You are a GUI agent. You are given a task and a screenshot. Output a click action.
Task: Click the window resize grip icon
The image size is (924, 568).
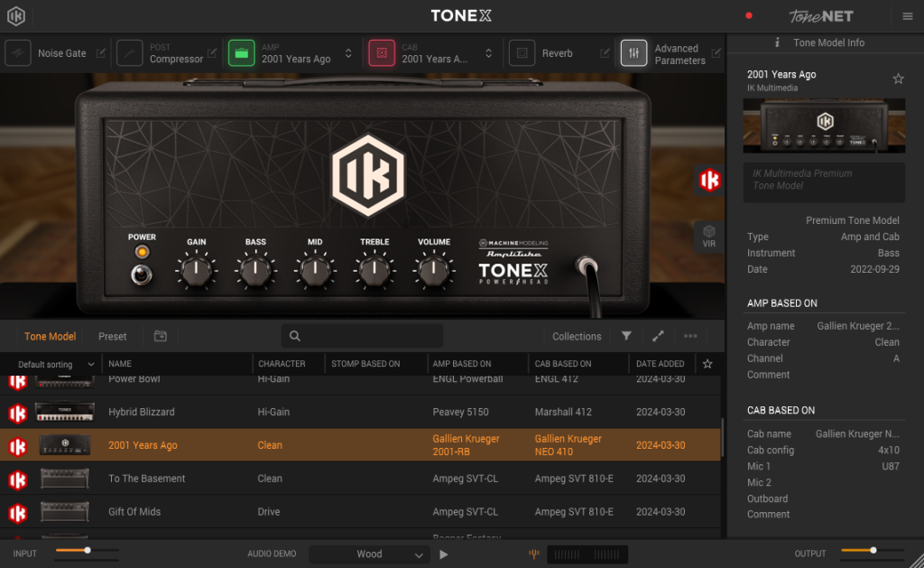click(917, 561)
